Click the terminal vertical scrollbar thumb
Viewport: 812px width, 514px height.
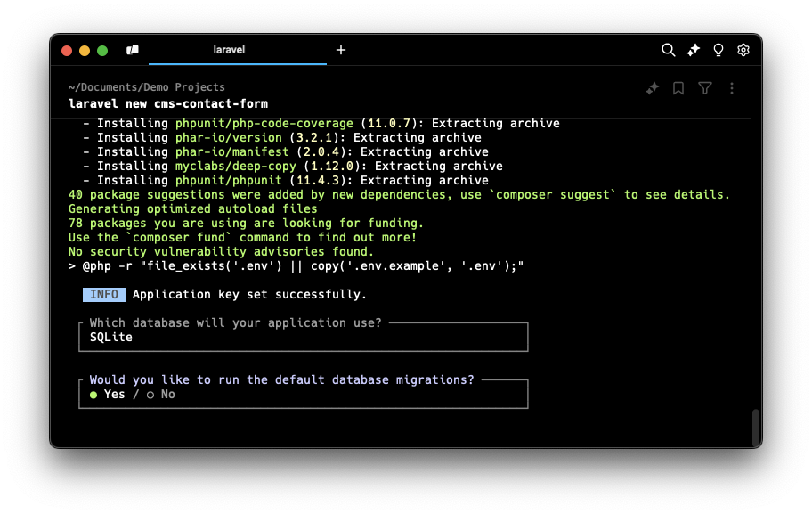(756, 427)
